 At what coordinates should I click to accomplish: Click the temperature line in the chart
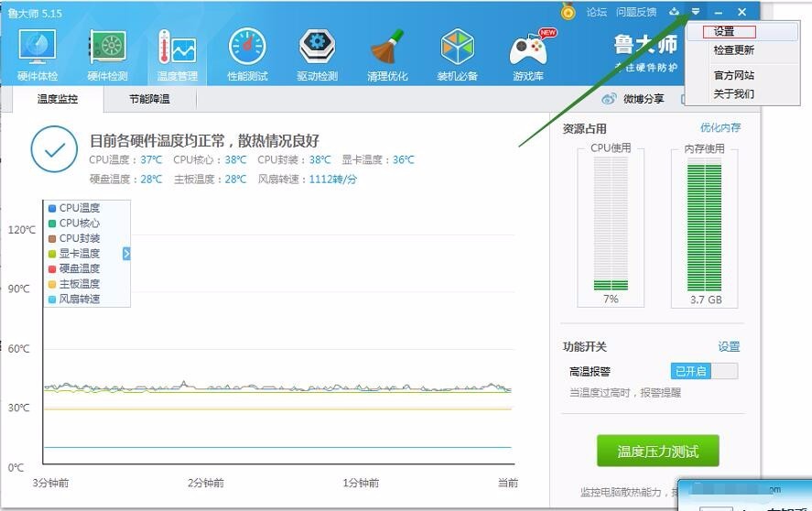point(277,387)
